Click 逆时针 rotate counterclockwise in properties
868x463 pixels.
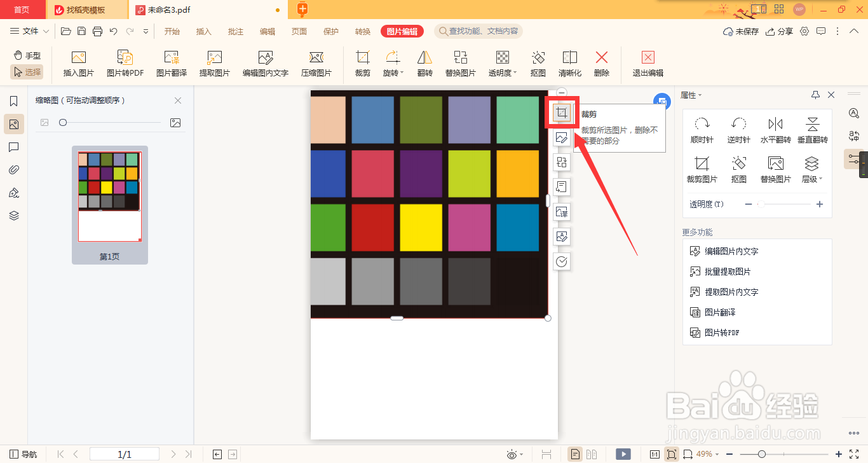739,130
